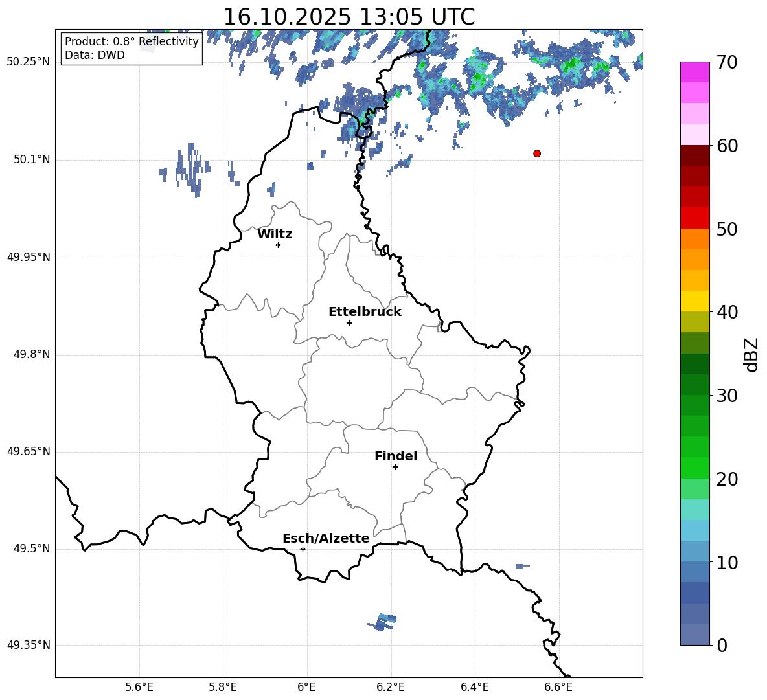Click the small radar echo south of Esch/Alzette

(383, 622)
